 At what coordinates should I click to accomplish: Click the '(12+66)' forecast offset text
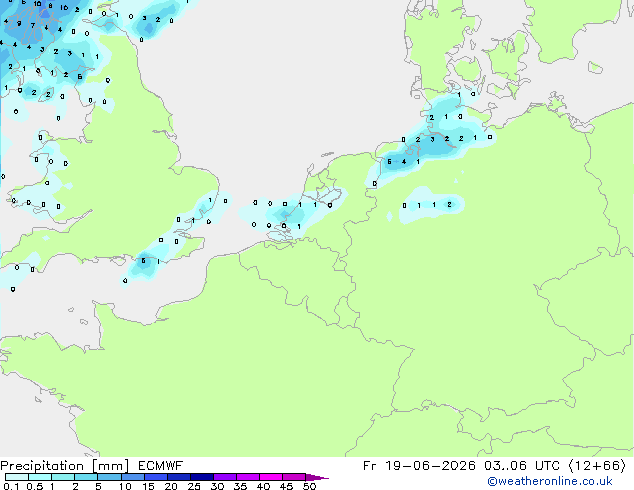(x=597, y=466)
